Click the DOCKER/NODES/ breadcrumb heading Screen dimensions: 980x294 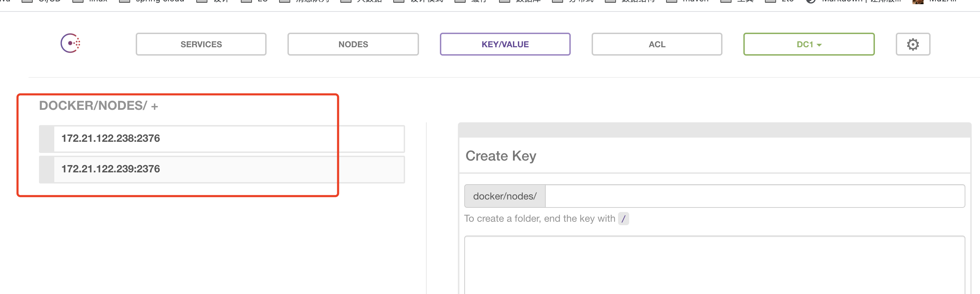(93, 106)
